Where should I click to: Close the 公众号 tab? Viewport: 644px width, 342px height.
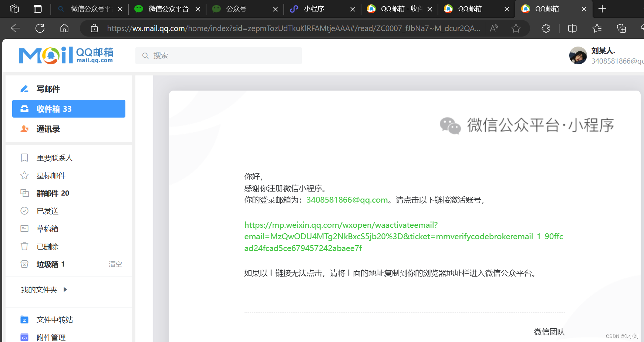275,9
